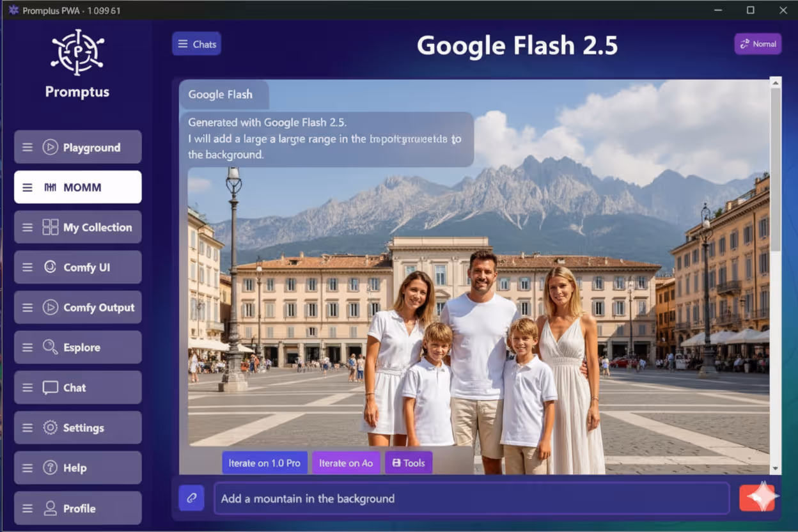The height and width of the screenshot is (532, 798).
Task: Click the Google Flash 2.5 heading
Action: point(517,45)
